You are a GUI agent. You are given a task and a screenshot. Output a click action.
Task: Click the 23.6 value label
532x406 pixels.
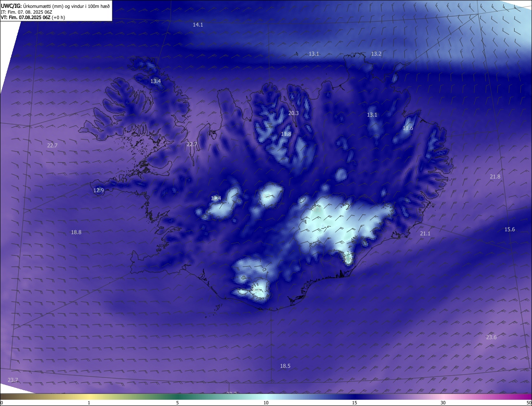tap(491, 338)
